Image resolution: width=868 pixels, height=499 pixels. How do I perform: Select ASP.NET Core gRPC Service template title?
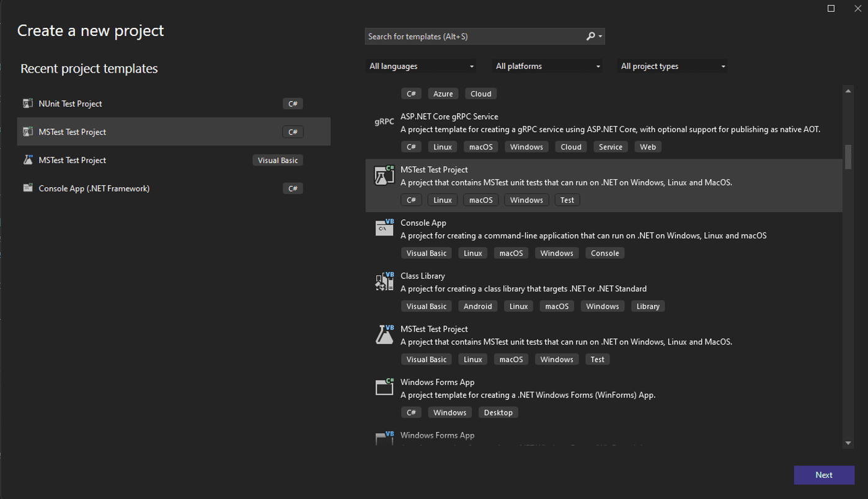(449, 117)
